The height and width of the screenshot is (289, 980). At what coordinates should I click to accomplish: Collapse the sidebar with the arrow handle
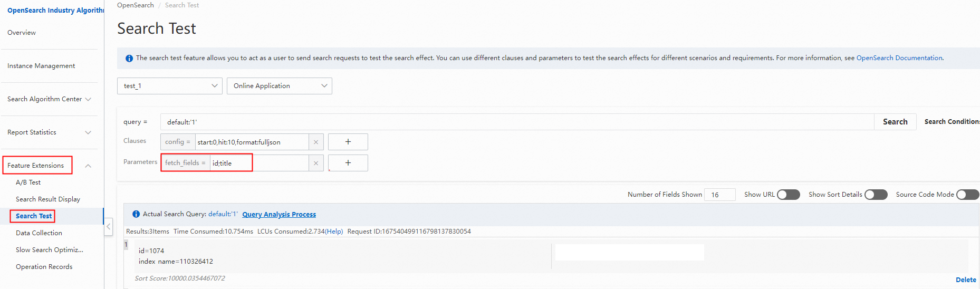(x=108, y=227)
